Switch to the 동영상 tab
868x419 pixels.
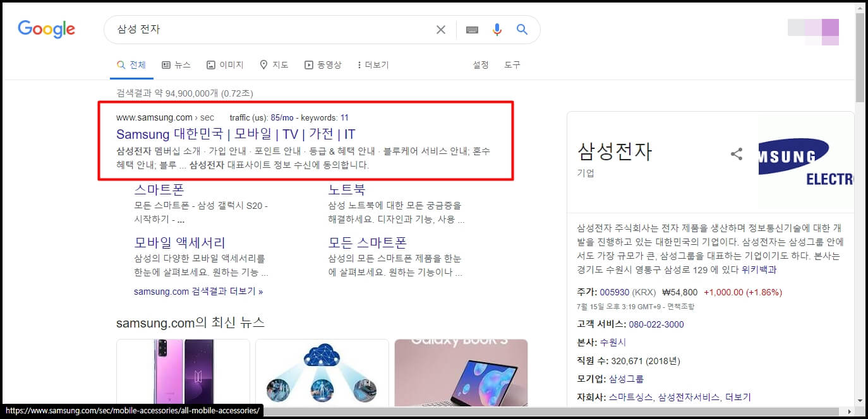tap(323, 65)
